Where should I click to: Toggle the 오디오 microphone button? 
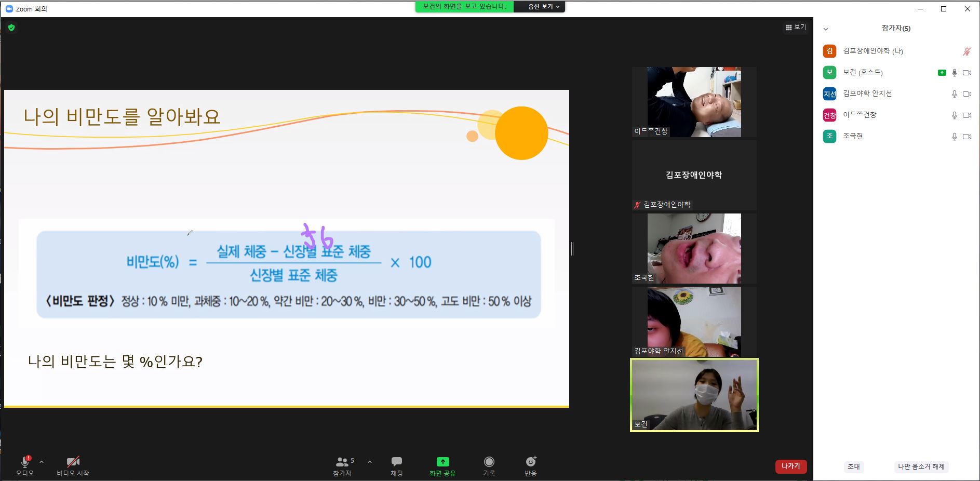(x=24, y=465)
